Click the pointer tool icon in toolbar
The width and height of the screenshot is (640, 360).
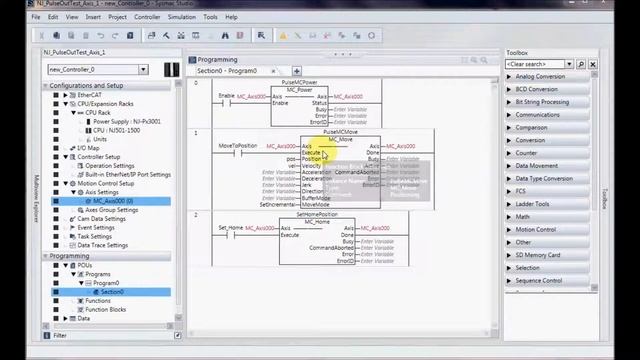(261, 36)
